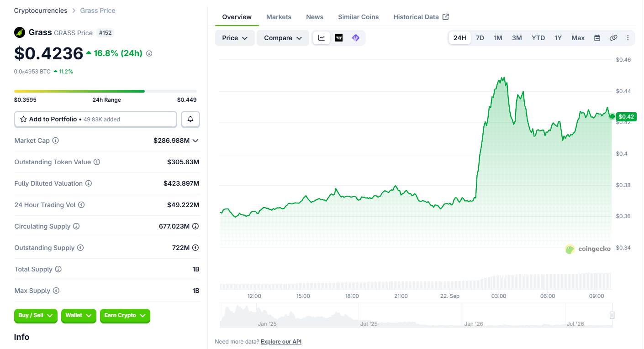This screenshot has height=349, width=644.
Task: Select 1Y chart range
Action: click(x=558, y=38)
